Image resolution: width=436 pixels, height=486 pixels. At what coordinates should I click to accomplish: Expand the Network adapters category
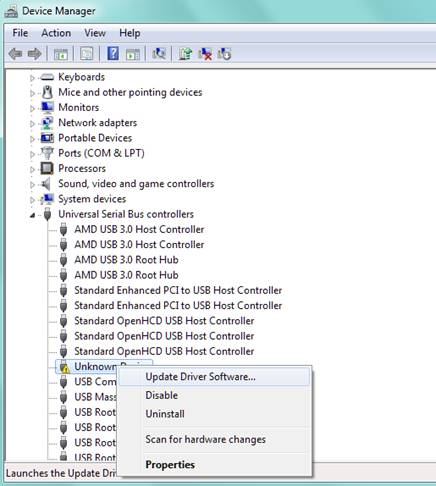coord(32,124)
